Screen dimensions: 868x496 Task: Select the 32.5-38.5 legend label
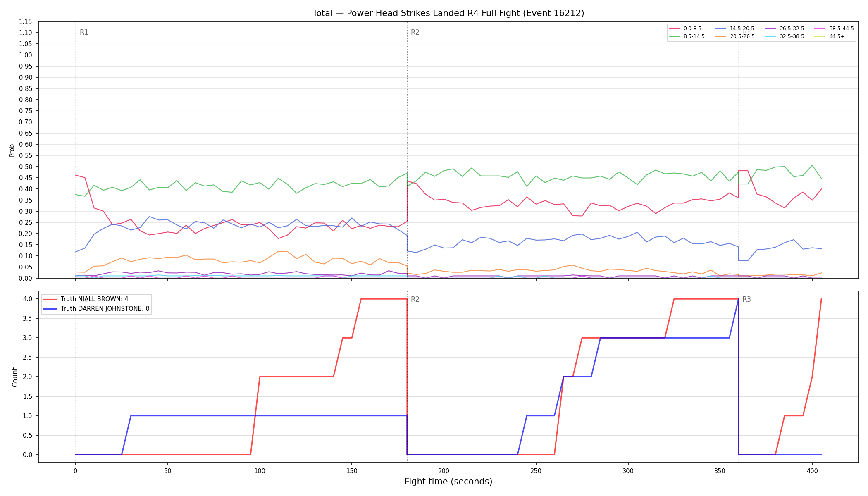792,36
